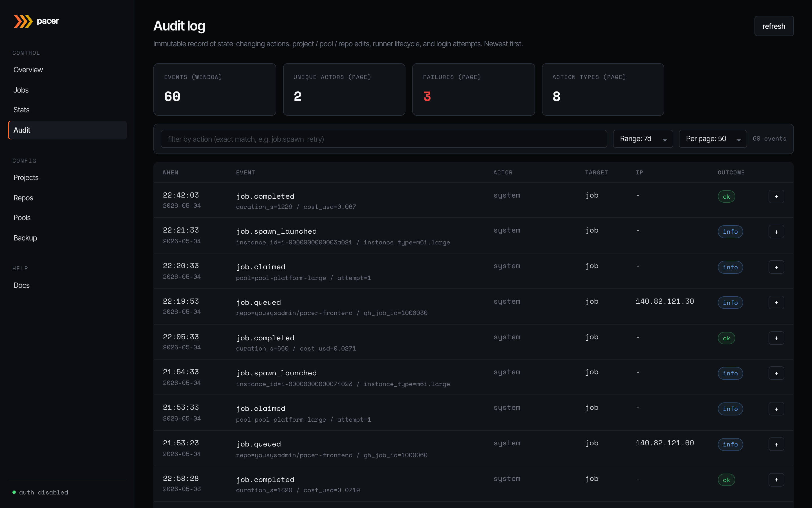Click info badge in 22:21:33 row

point(730,232)
